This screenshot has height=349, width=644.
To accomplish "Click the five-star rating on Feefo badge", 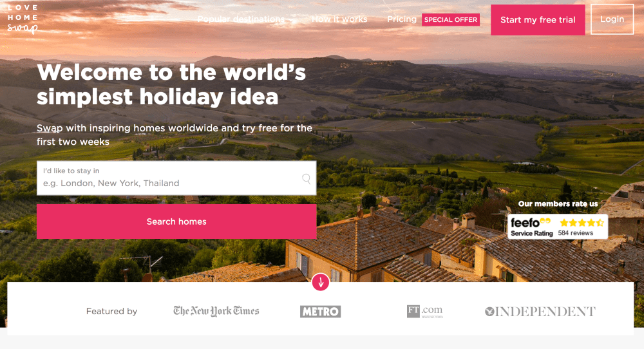I will (x=582, y=223).
